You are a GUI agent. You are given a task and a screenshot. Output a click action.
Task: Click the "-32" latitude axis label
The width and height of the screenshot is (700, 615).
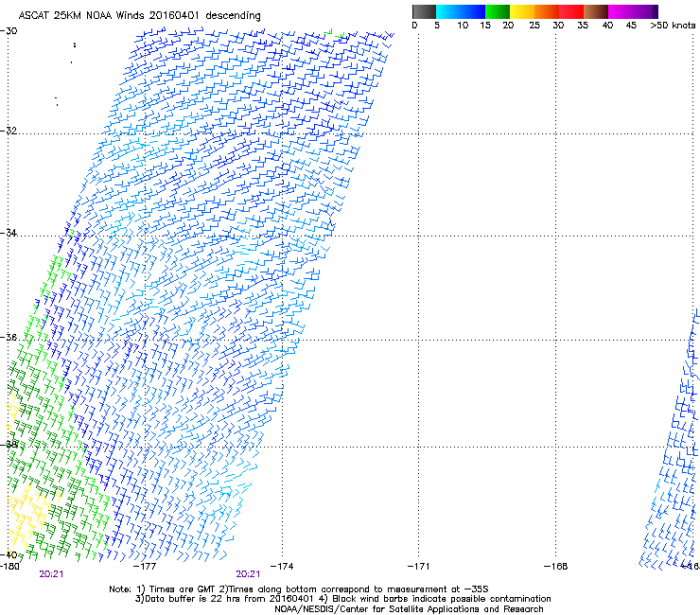9,131
